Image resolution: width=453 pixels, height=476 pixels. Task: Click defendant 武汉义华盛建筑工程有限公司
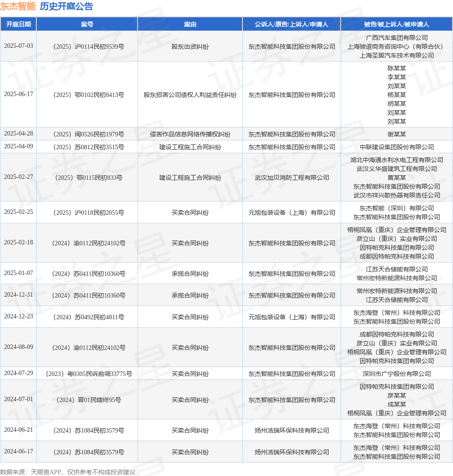coord(397,169)
